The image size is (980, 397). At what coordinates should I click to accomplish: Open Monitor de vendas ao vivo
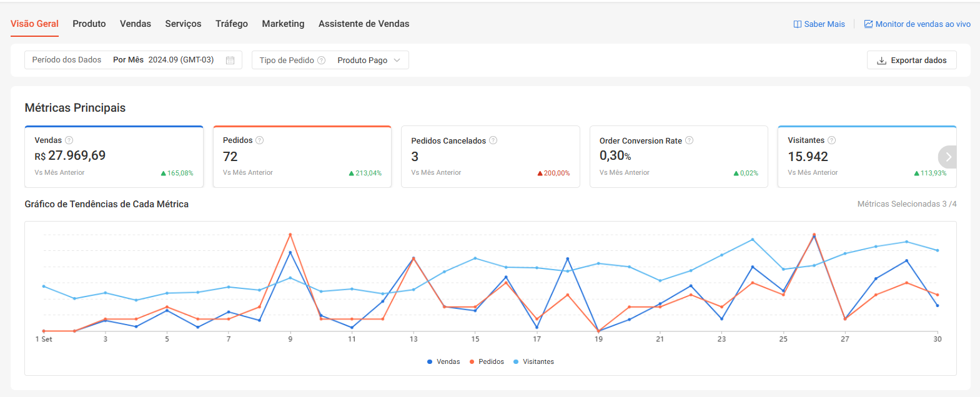click(x=917, y=24)
